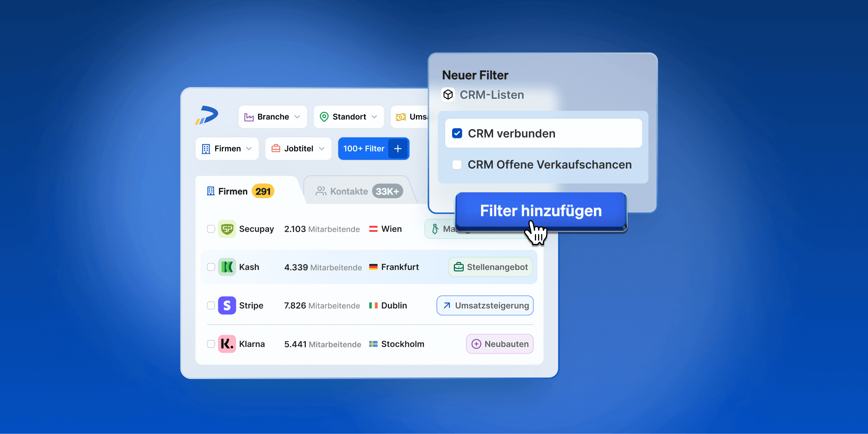The height and width of the screenshot is (434, 868).
Task: Click the briefcase icon in Stellenangebot badge
Action: (x=459, y=267)
